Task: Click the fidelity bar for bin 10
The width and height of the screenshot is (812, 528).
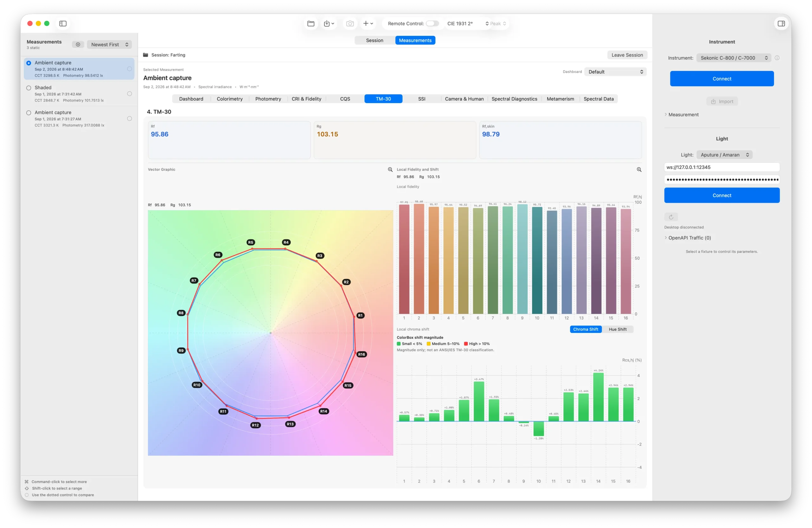Action: pyautogui.click(x=537, y=261)
